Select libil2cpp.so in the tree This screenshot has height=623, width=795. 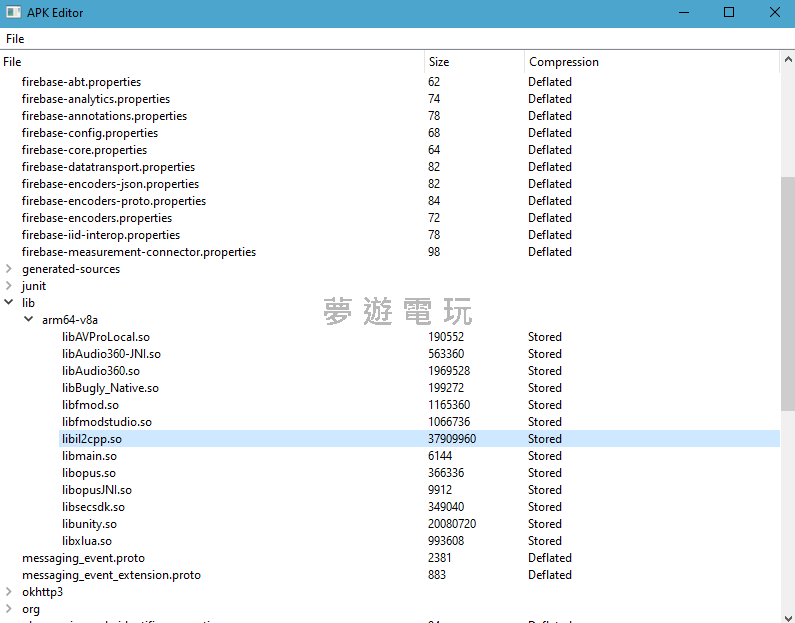(x=92, y=439)
